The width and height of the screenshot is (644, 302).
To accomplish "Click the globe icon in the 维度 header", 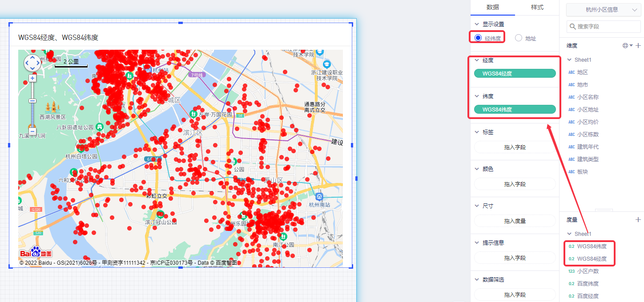I will (625, 45).
